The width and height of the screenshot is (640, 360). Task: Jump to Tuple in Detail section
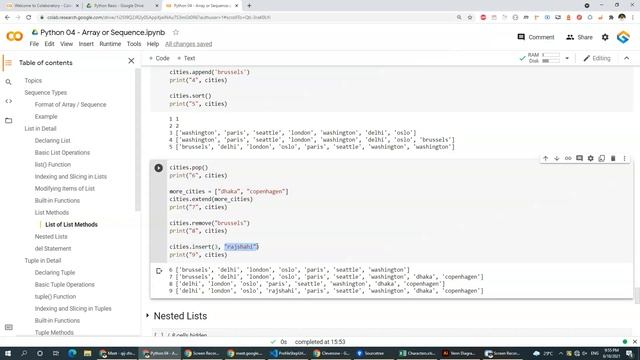coord(43,260)
